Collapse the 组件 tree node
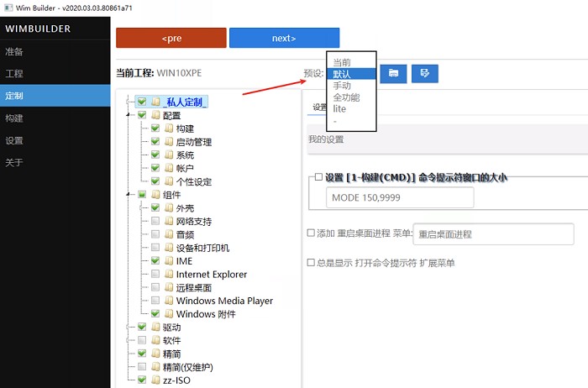 tap(129, 194)
